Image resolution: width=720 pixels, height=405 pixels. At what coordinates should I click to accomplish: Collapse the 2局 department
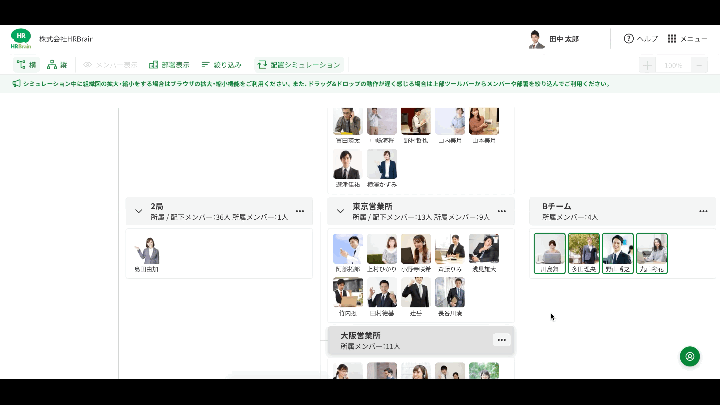[x=138, y=211]
